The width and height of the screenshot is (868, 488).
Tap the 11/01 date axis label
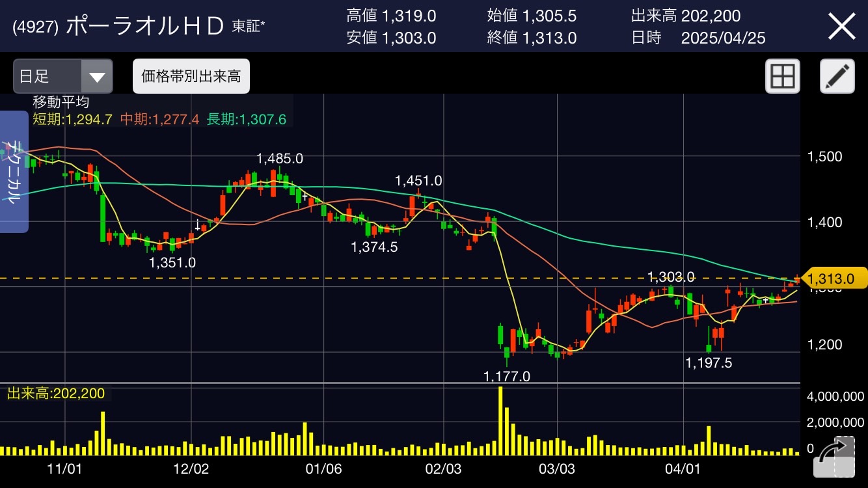pyautogui.click(x=66, y=468)
